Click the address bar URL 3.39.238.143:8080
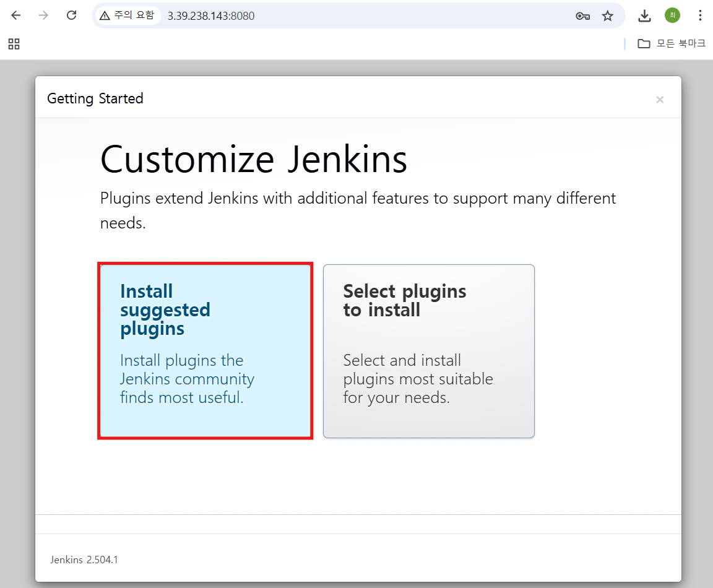Screen dimensions: 713x588 211,16
